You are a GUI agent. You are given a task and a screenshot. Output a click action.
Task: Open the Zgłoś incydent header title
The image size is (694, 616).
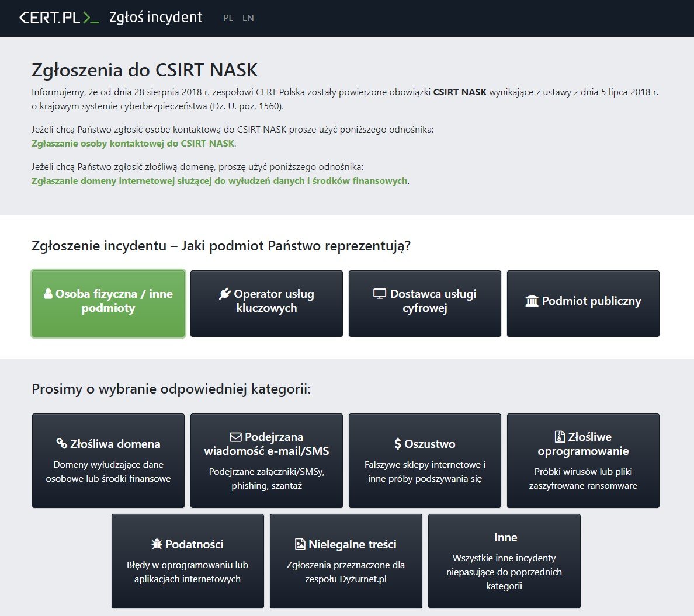(x=156, y=18)
